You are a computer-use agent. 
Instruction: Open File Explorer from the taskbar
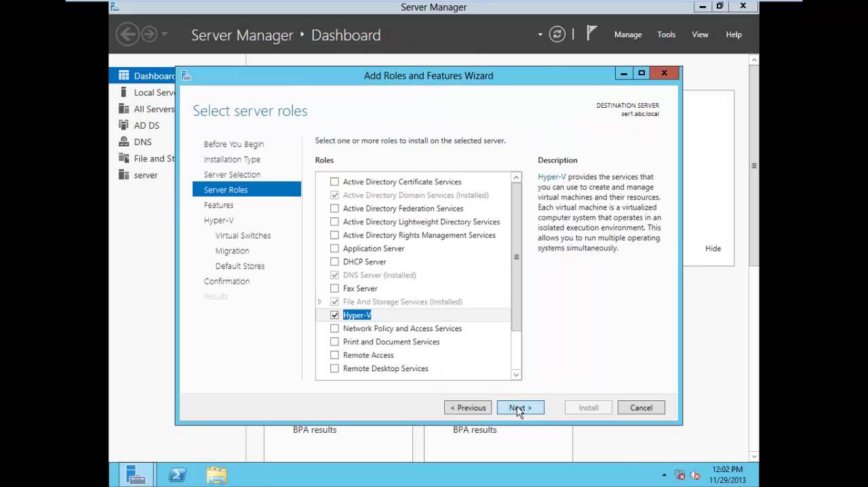pos(216,475)
